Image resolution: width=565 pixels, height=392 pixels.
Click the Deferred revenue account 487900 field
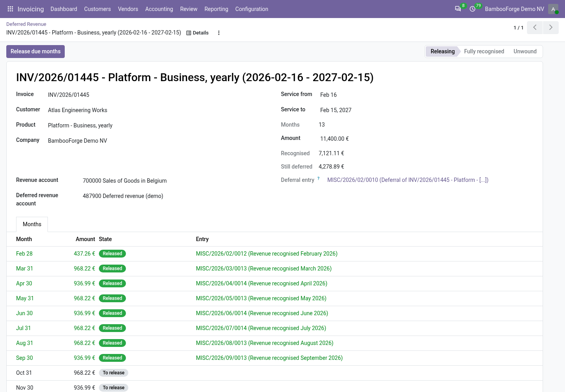[x=123, y=196]
